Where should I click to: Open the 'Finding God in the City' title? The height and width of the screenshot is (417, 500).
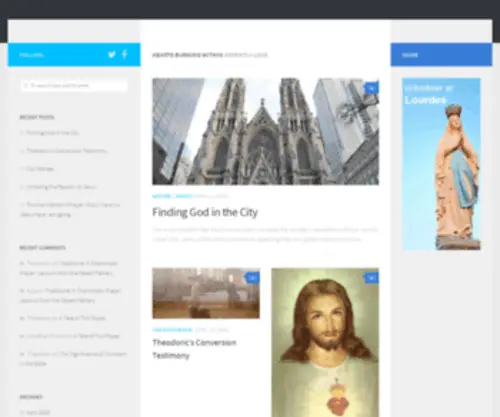tap(205, 212)
